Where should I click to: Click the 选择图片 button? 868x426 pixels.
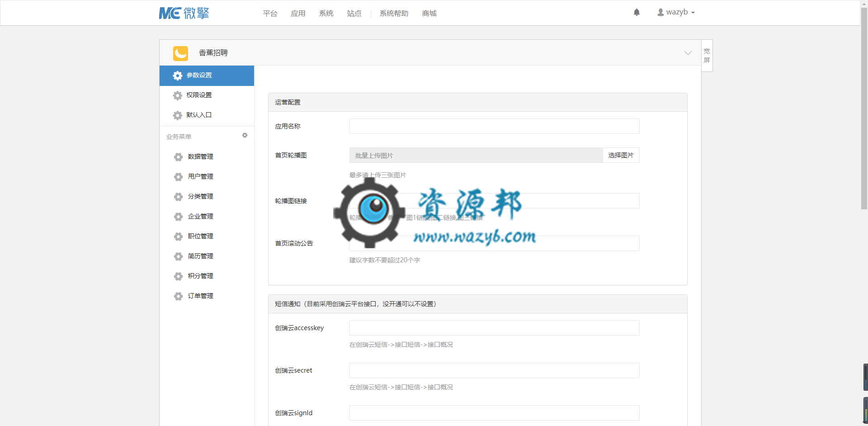621,155
